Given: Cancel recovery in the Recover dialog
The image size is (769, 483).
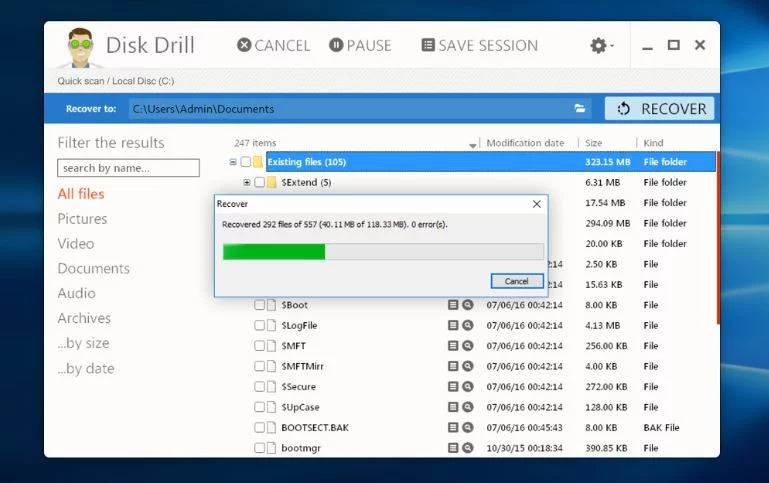Looking at the screenshot, I should [x=517, y=281].
